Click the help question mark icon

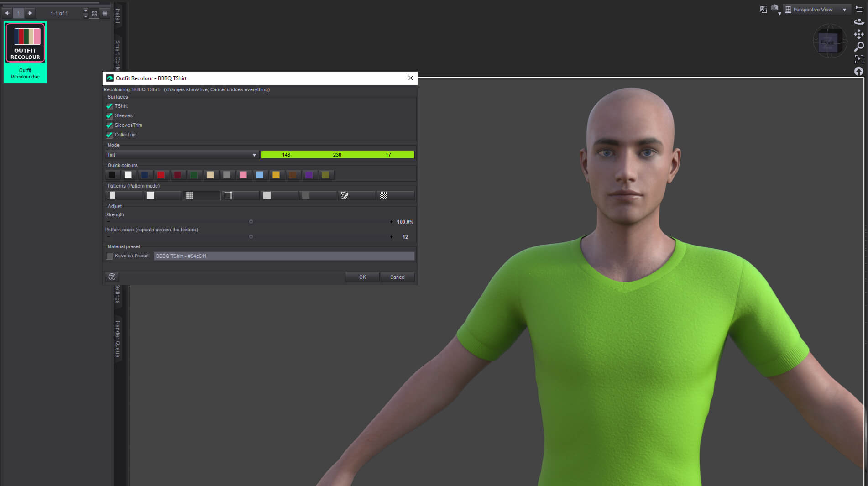(x=112, y=277)
